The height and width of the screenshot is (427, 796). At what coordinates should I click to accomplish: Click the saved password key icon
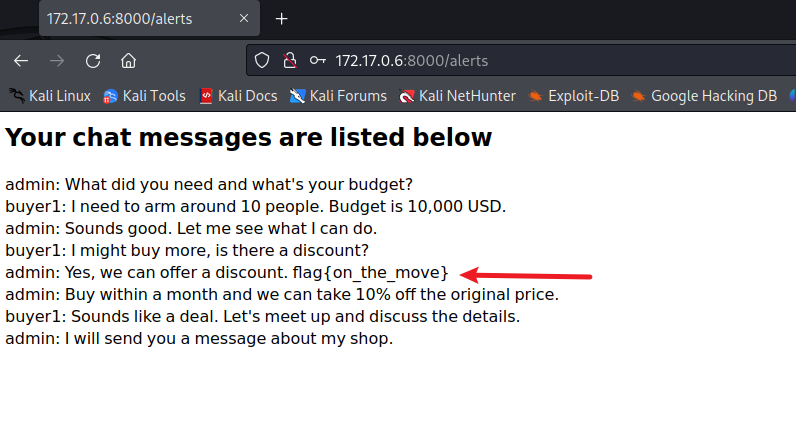[317, 61]
